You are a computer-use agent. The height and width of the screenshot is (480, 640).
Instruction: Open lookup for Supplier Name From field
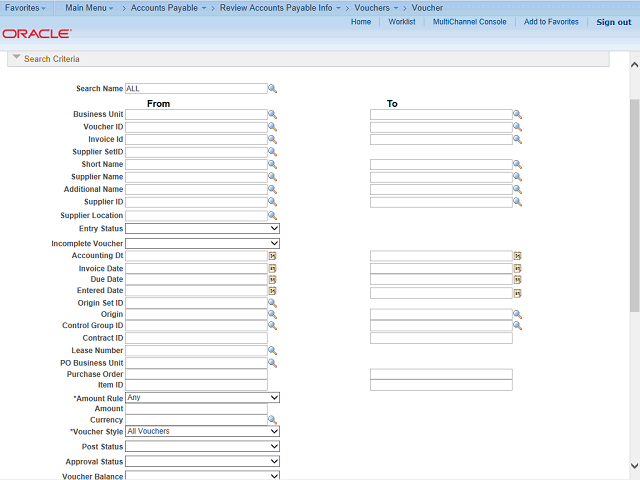(x=272, y=177)
